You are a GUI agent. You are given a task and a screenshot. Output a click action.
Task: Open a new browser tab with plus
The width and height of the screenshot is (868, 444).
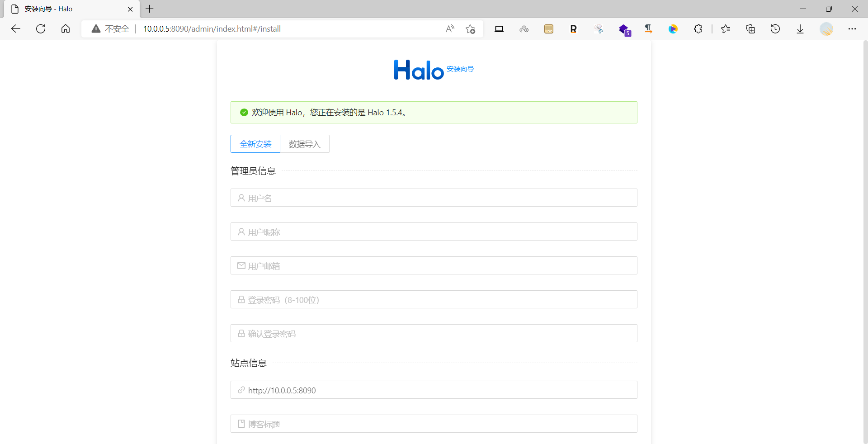tap(150, 9)
